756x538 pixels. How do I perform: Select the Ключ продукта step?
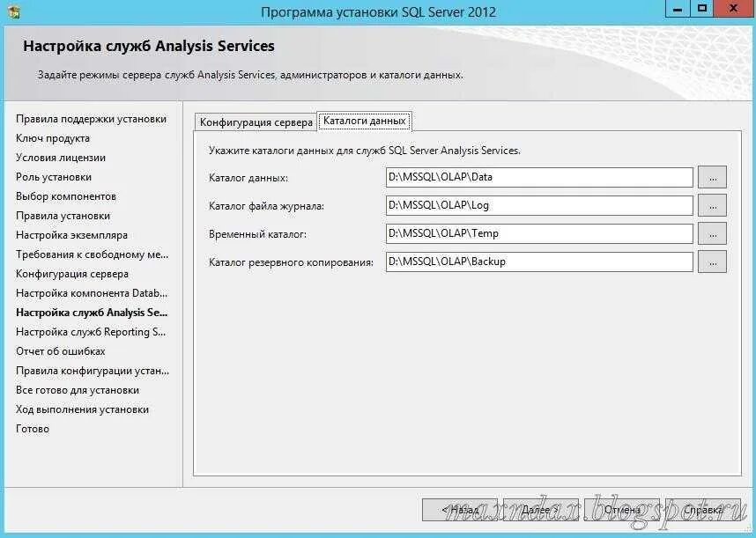53,138
